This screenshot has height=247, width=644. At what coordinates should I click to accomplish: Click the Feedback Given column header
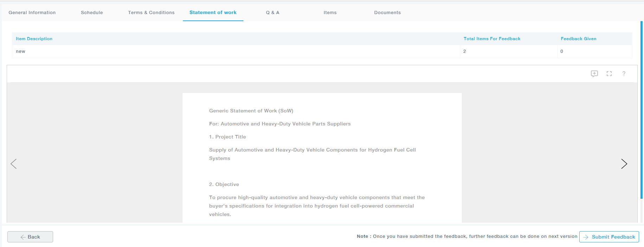578,39
